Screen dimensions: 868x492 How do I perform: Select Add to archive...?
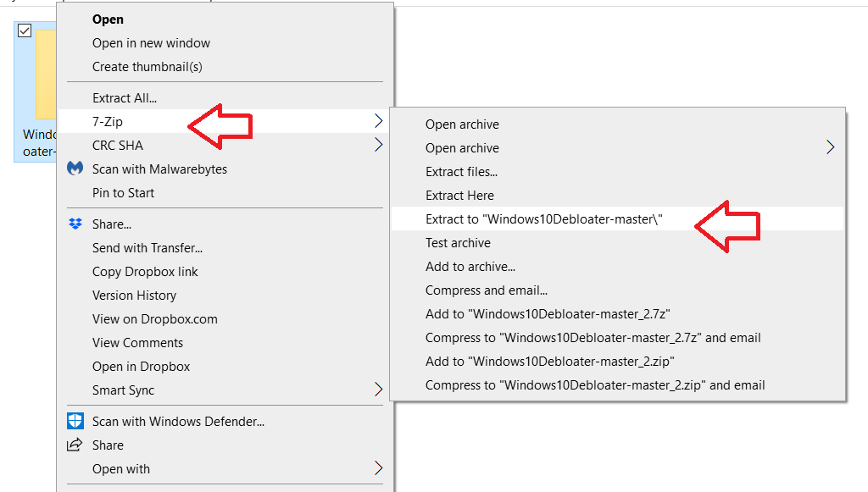point(470,267)
